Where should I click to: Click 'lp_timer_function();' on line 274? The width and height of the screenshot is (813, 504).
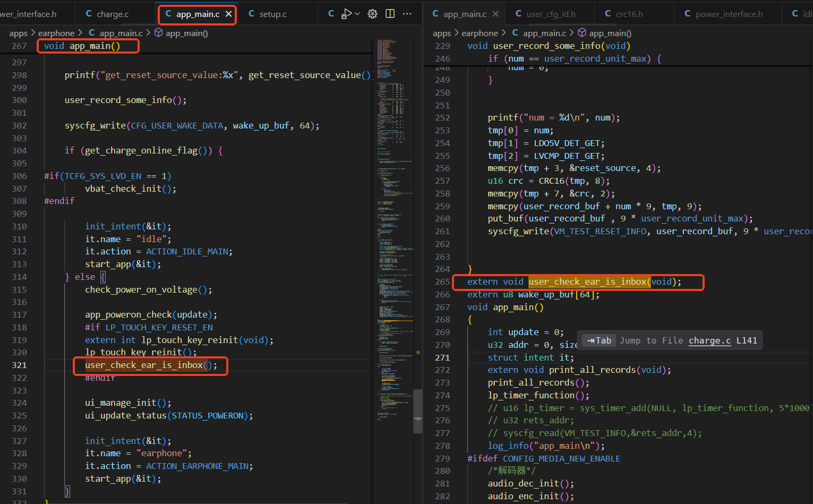(x=538, y=395)
